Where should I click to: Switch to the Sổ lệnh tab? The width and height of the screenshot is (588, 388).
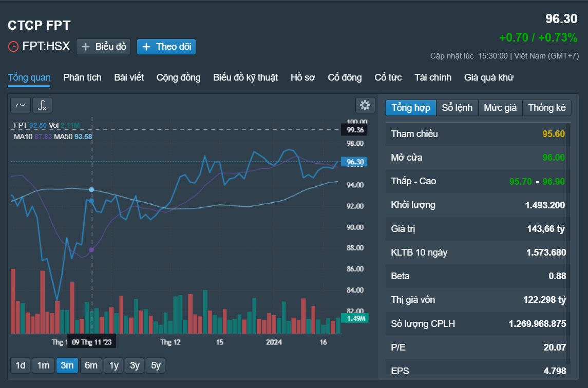tap(457, 108)
